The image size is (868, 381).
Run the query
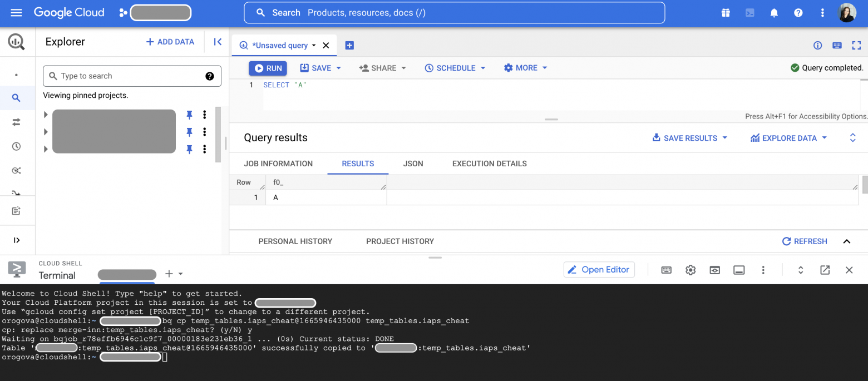coord(268,68)
